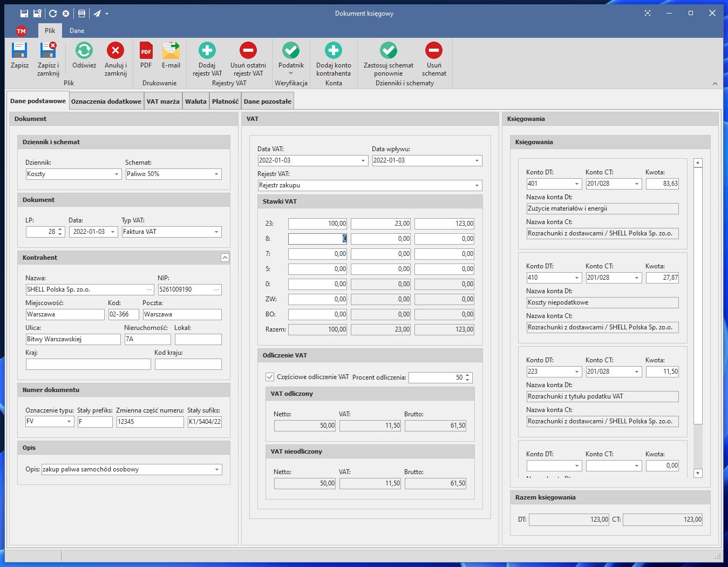Increase Procent odliczenia with up arrow
Viewport: 728px width, 567px height.
tap(468, 375)
